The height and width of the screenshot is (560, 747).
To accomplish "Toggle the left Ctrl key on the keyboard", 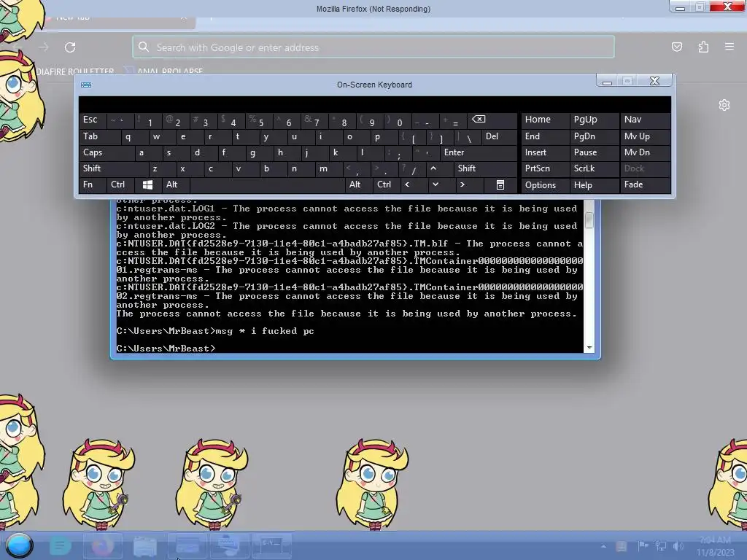I will pyautogui.click(x=120, y=184).
